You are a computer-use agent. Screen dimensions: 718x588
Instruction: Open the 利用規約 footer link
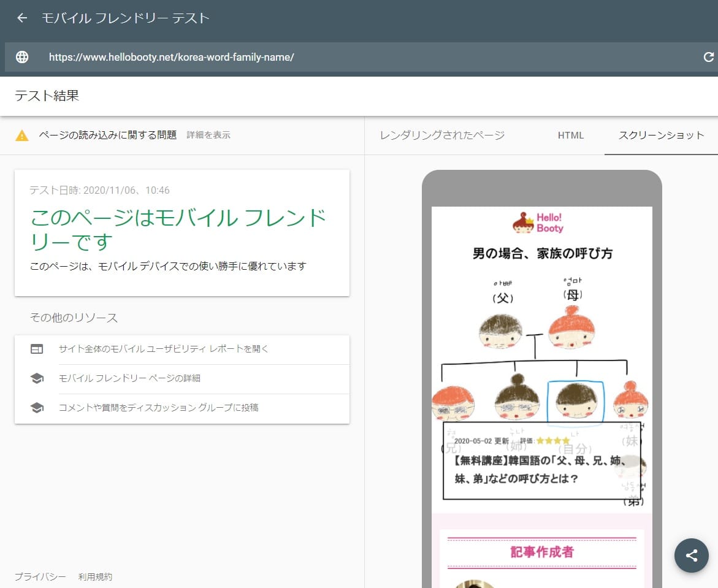(95, 577)
